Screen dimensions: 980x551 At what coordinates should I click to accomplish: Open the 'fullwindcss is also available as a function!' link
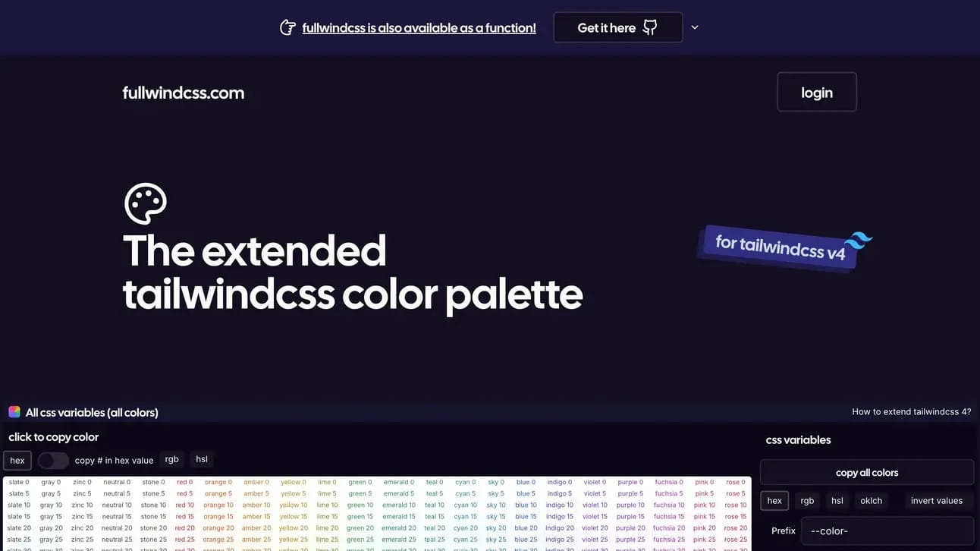click(x=419, y=28)
